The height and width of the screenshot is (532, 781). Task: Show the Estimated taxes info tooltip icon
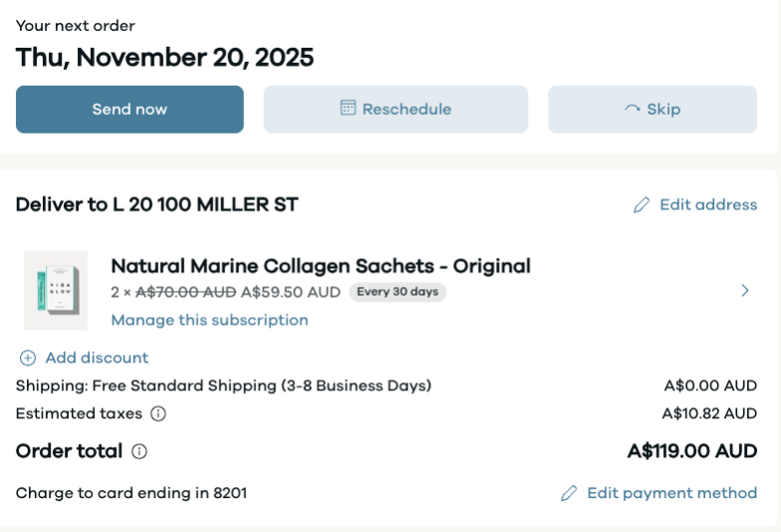pyautogui.click(x=158, y=413)
